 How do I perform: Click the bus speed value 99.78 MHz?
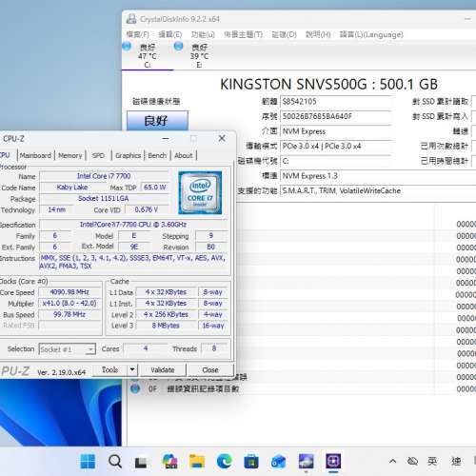click(x=69, y=314)
